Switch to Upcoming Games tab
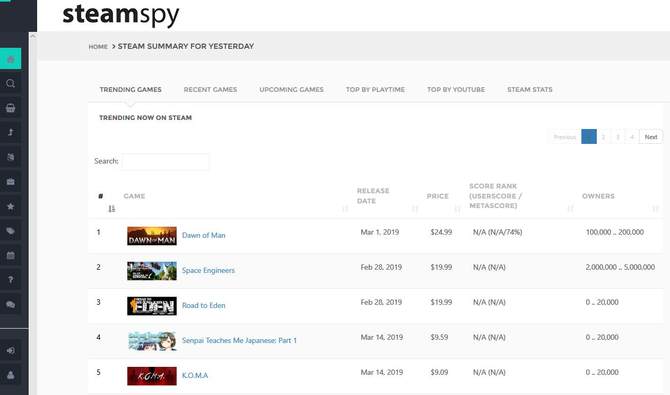 (x=291, y=90)
